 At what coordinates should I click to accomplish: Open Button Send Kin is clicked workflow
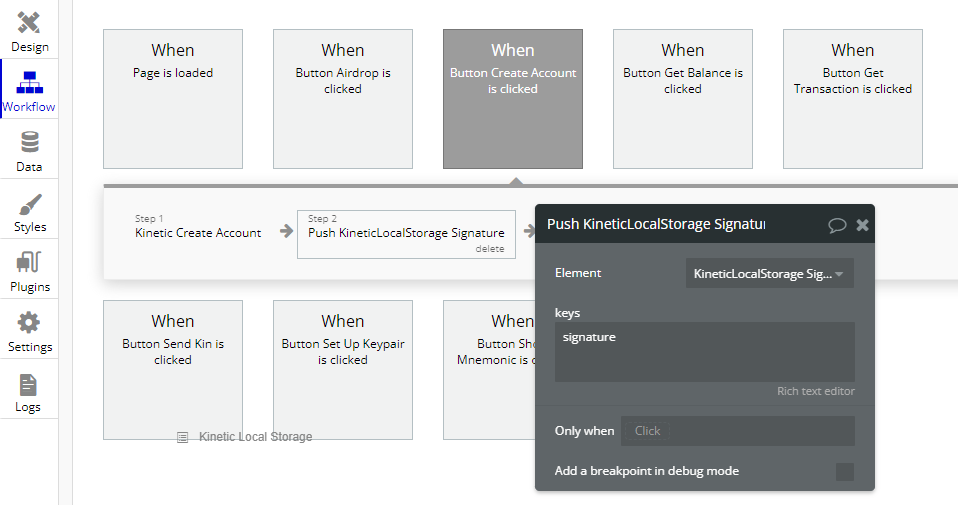(173, 369)
